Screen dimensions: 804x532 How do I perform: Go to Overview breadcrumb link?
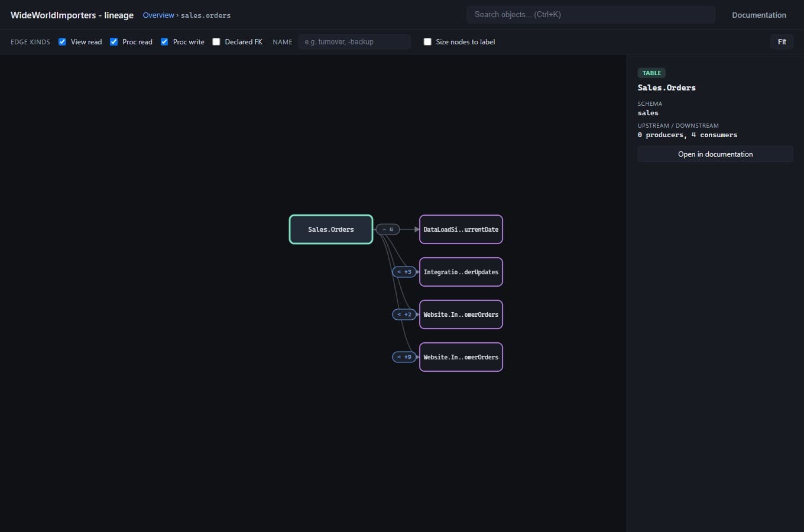tap(158, 15)
